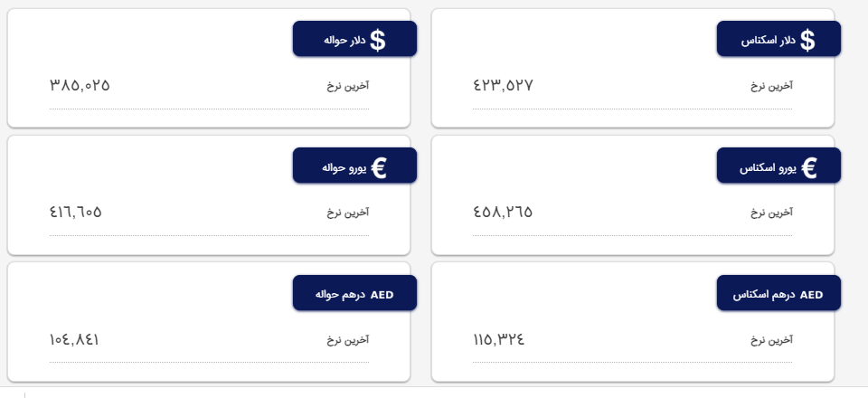Click the dollar banknote rate 423,527
Screen dimensions: 868x398
(503, 86)
